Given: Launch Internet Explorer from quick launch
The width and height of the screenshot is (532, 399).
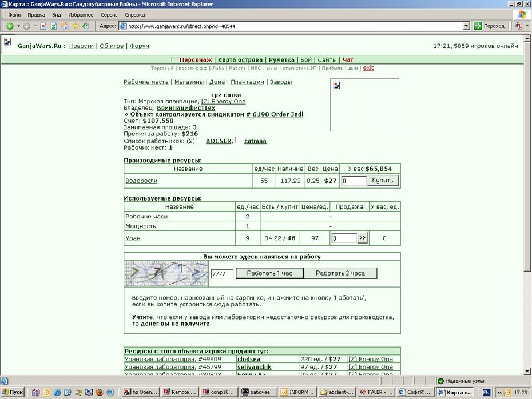Looking at the screenshot, I should (x=57, y=392).
